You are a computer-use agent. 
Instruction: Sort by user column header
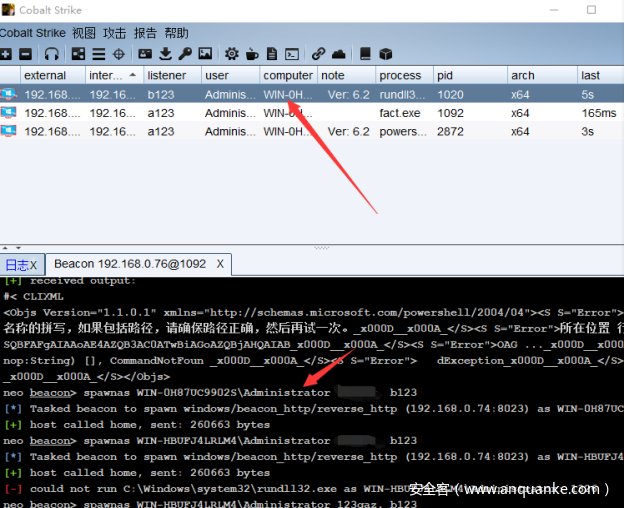(x=230, y=75)
